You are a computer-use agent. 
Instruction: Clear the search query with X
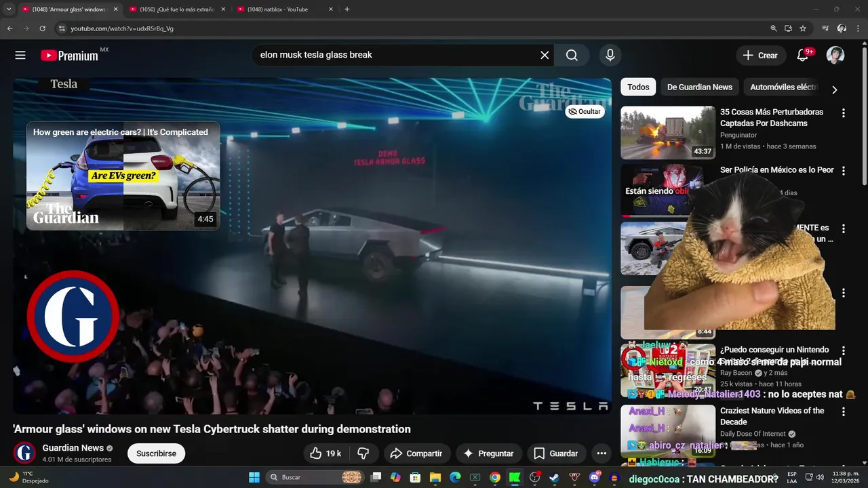click(545, 56)
